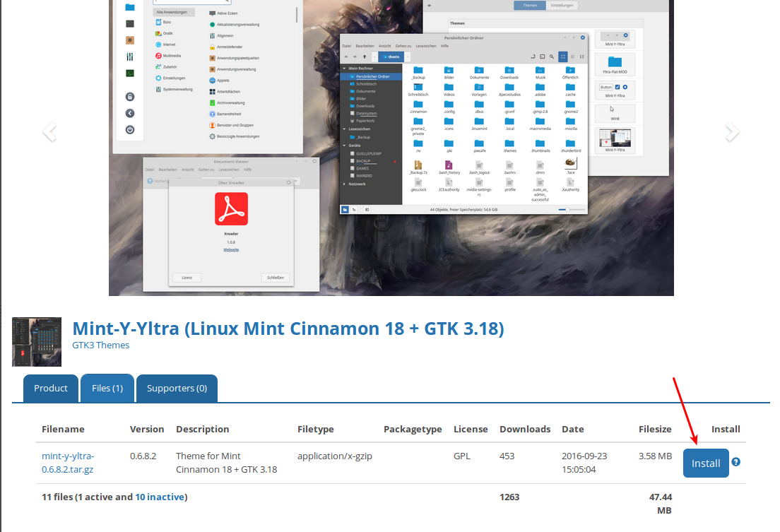The width and height of the screenshot is (780, 532).
Task: Click the Lizenz button in the Xreader dialog
Action: point(187,278)
